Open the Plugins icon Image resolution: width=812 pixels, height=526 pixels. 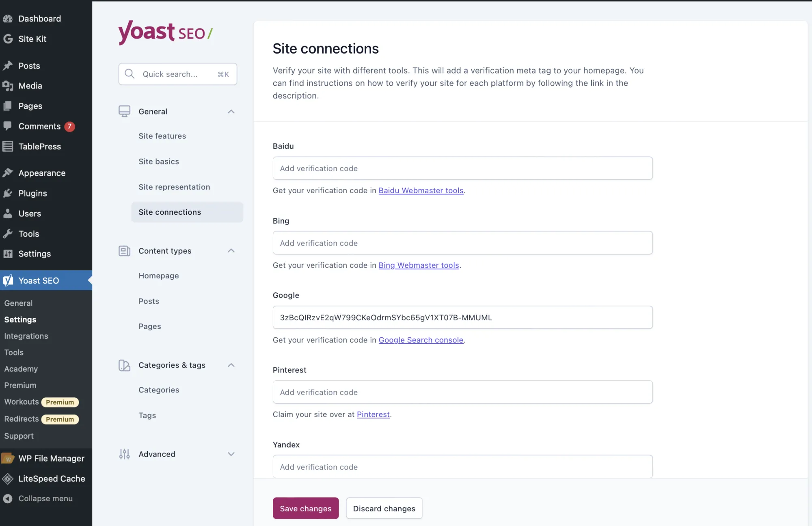pos(8,193)
